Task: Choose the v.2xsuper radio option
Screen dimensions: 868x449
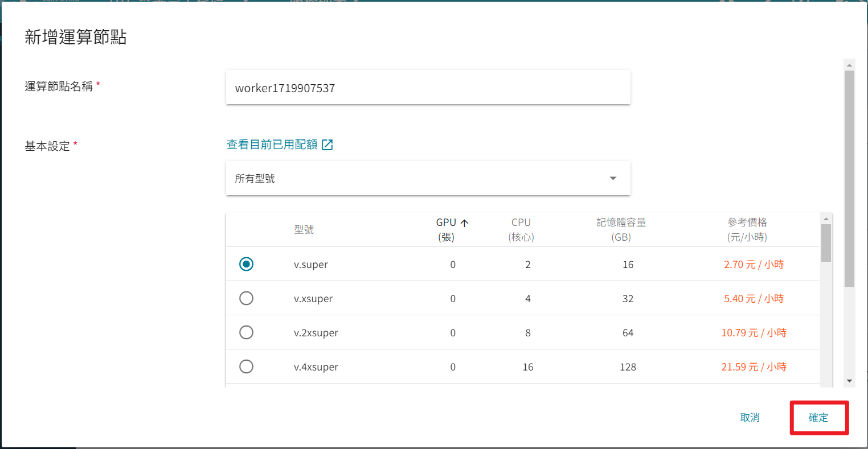Action: point(246,332)
